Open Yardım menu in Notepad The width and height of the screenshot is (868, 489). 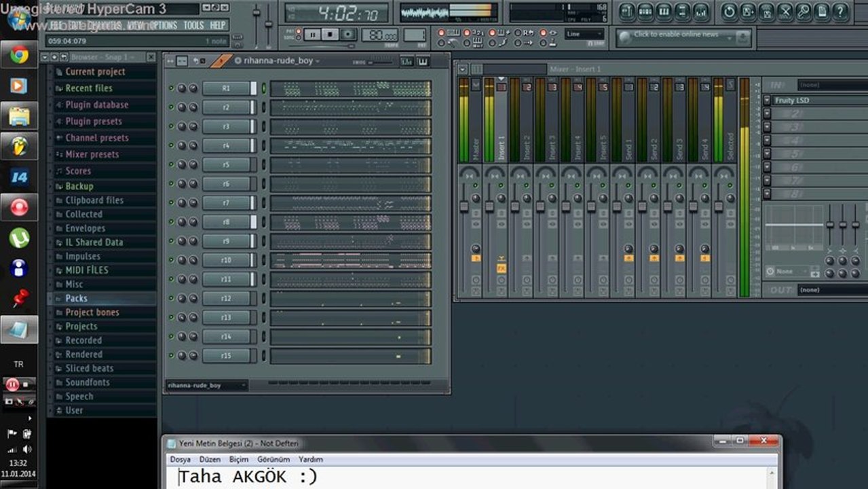click(x=311, y=459)
